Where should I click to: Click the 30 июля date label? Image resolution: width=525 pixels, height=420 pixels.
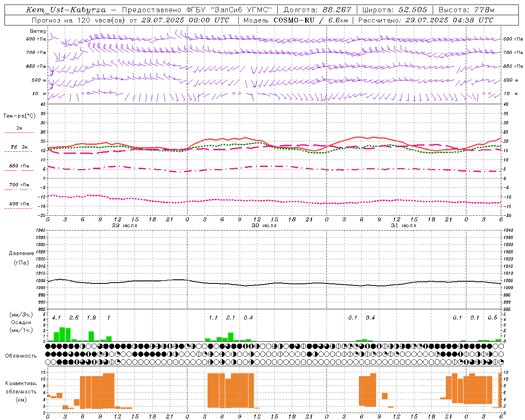pos(264,226)
